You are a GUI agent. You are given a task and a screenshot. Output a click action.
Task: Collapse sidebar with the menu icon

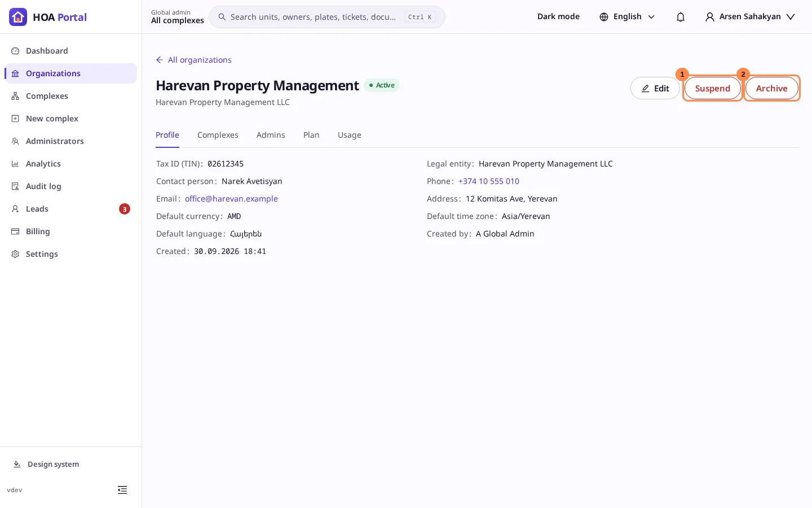[122, 490]
